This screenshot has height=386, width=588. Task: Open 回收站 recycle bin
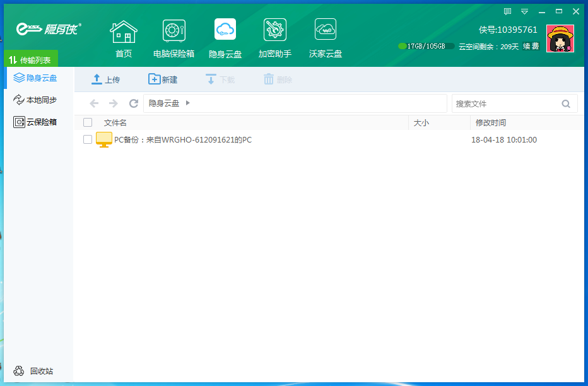[x=33, y=371]
